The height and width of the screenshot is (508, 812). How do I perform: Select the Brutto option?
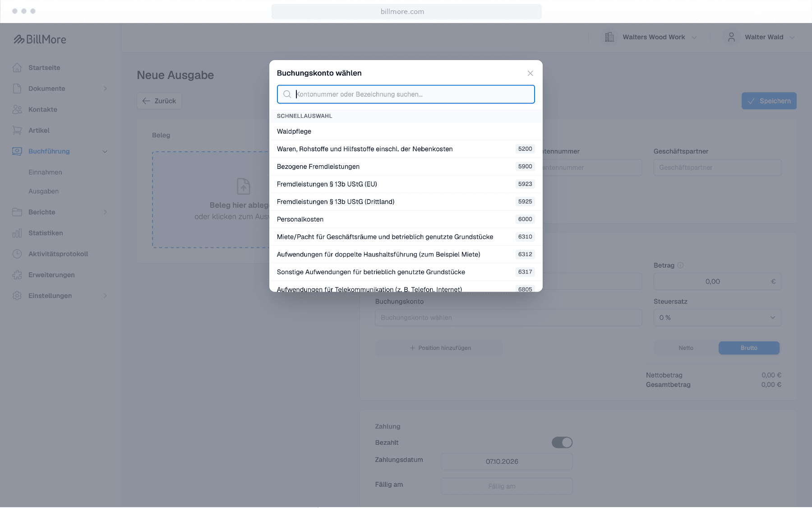click(749, 348)
